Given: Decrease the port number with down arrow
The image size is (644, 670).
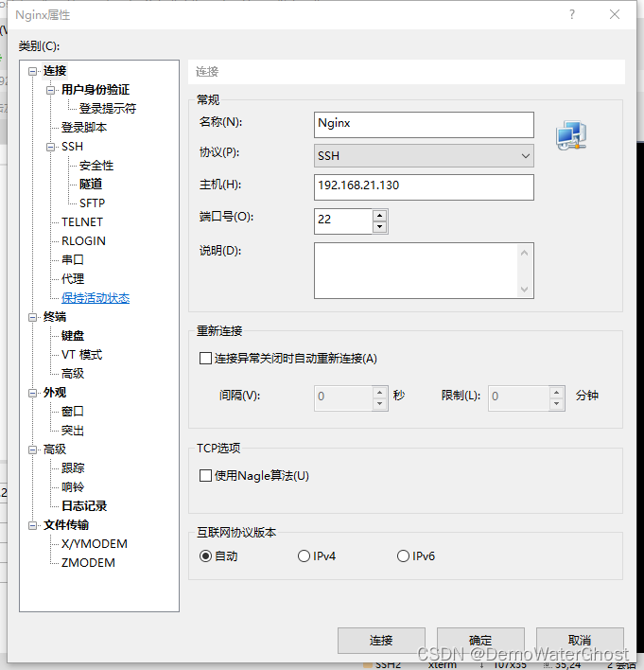Looking at the screenshot, I should (379, 227).
